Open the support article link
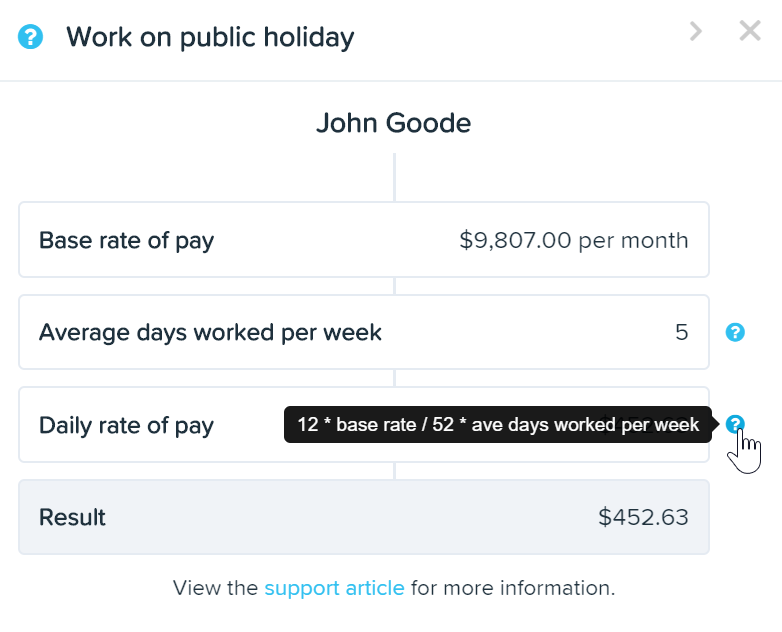The width and height of the screenshot is (782, 632). tap(334, 588)
